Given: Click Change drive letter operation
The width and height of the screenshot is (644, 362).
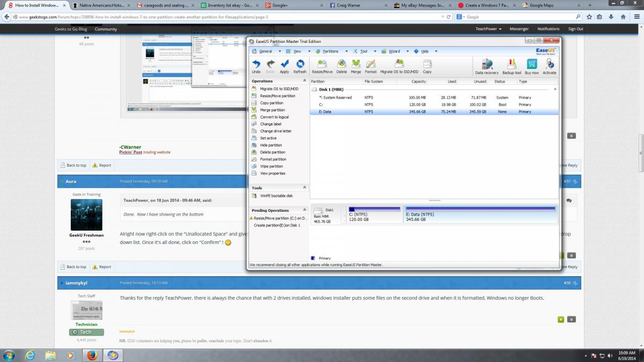Looking at the screenshot, I should tap(276, 131).
